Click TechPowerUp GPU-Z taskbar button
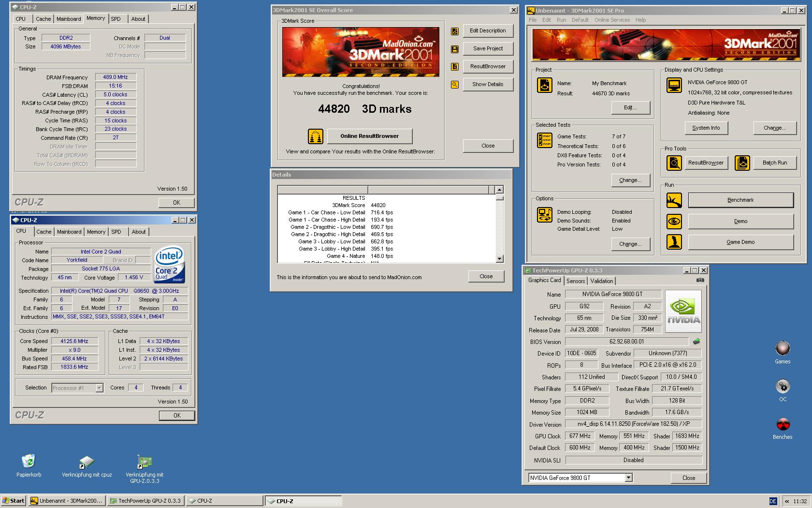812x508 pixels. (145, 501)
